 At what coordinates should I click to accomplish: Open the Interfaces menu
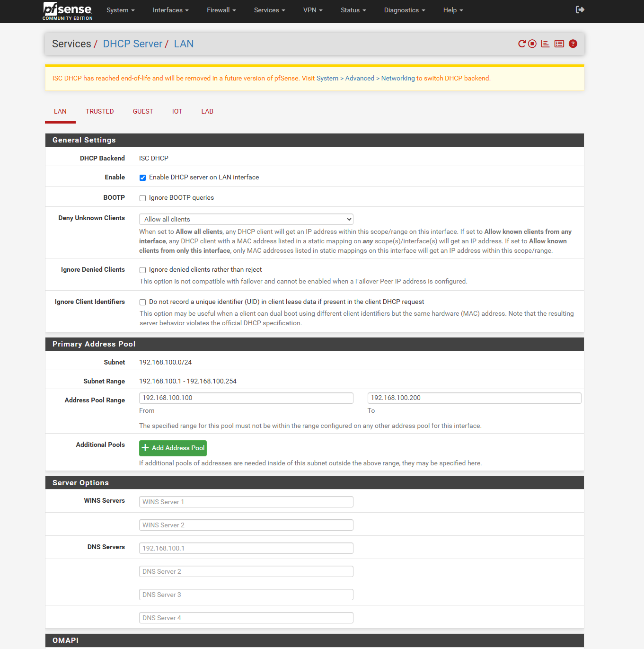[171, 10]
